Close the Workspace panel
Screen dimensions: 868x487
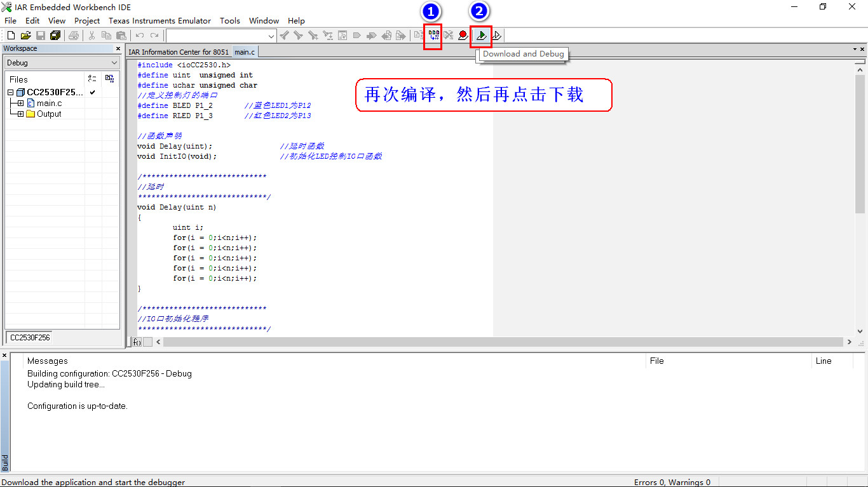click(x=118, y=48)
